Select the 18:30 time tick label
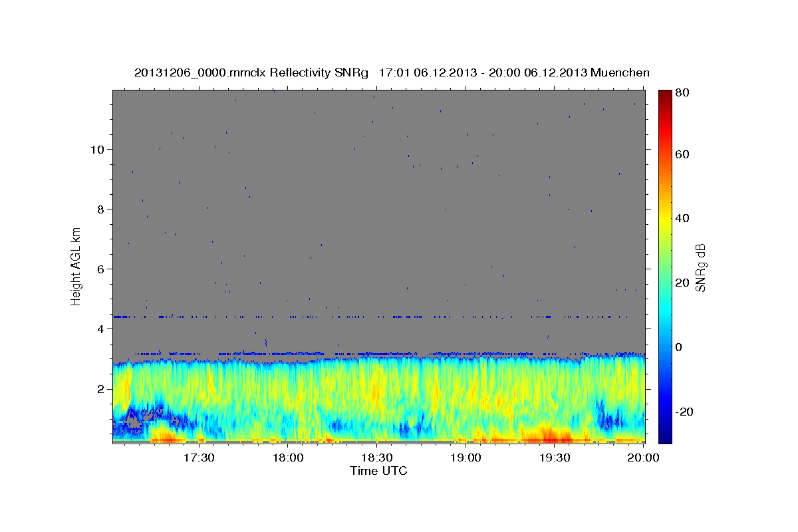Screen dimensions: 798x532 coord(377,458)
